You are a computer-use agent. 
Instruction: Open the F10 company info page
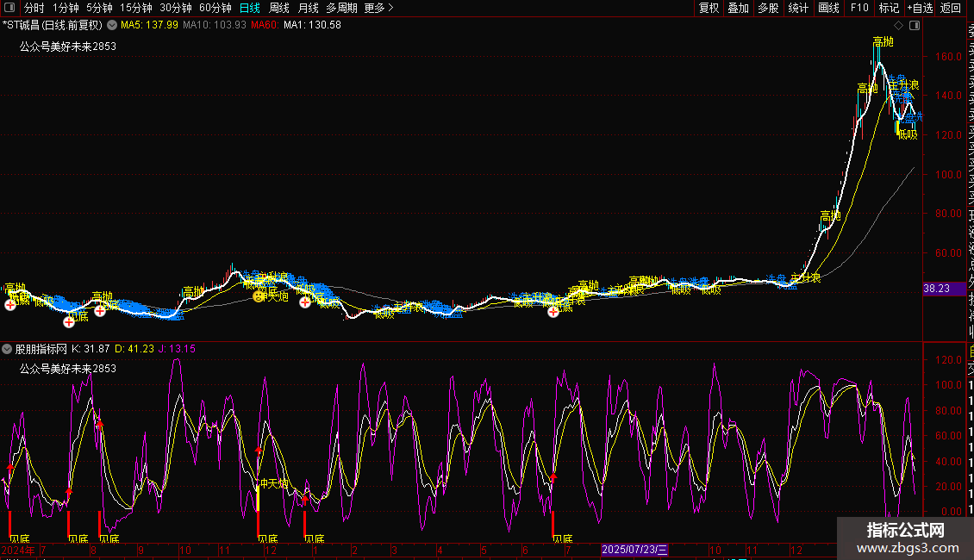859,8
